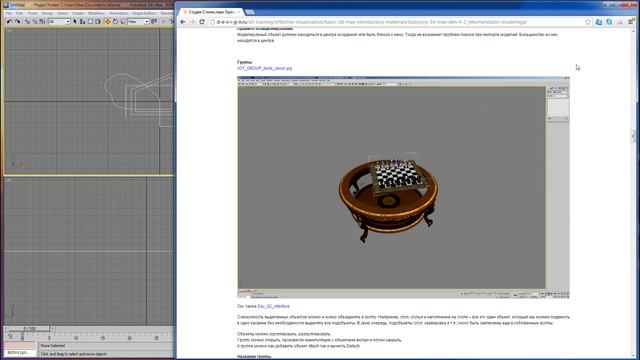Click the browser Forward button
Viewport: 640px width, 360px height.
[192, 22]
